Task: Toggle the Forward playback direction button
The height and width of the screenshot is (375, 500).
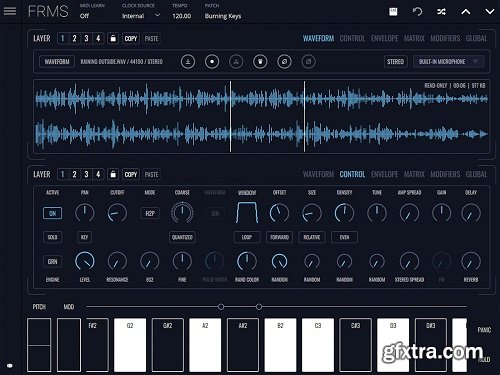Action: (279, 237)
